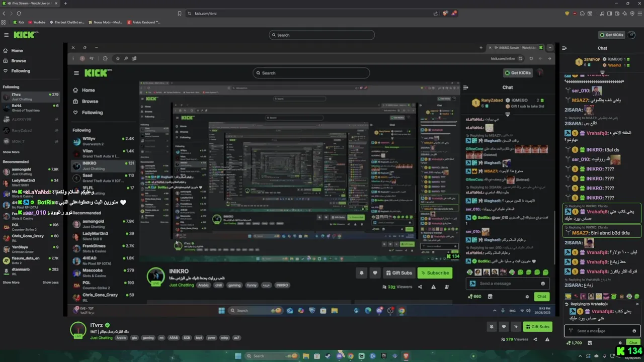Click the Gift Subs button below stream
Viewport: 644px width, 362px height.
537,327
